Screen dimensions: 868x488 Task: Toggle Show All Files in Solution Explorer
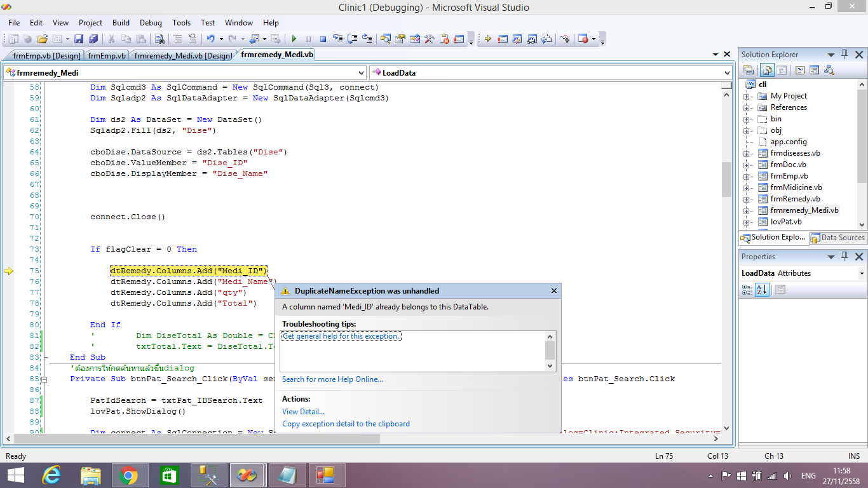[x=767, y=70]
